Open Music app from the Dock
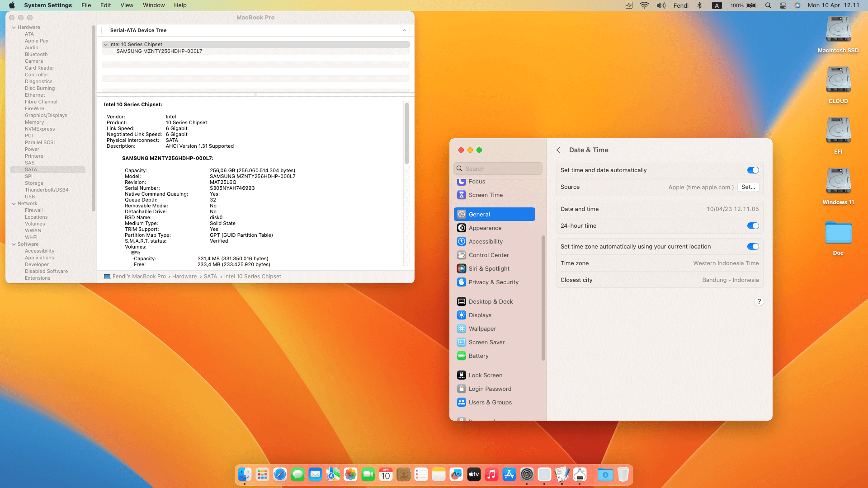868x488 pixels. tap(491, 474)
